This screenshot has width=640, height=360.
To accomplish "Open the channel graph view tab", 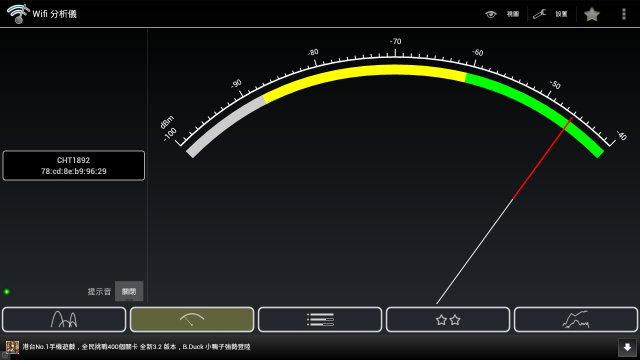I will coord(64,319).
